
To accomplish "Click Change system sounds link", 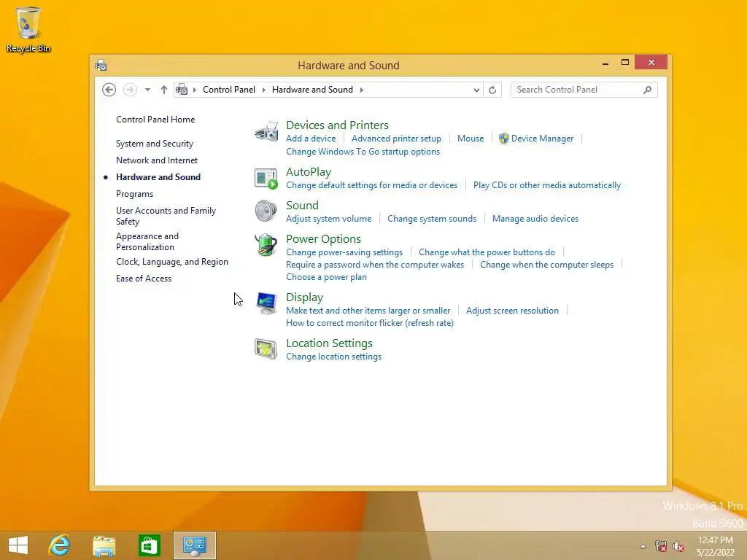I will 432,219.
